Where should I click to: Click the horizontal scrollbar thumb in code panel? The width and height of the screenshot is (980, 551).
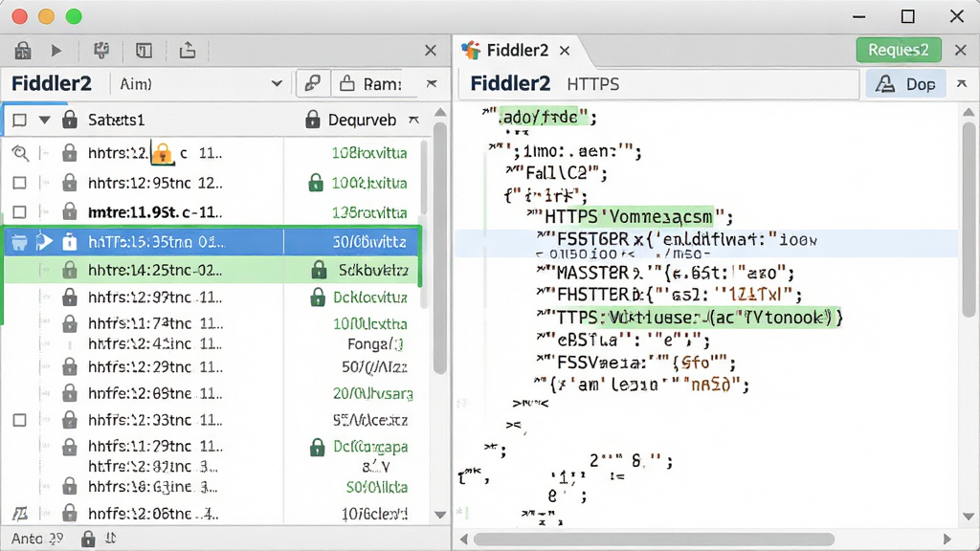654,540
